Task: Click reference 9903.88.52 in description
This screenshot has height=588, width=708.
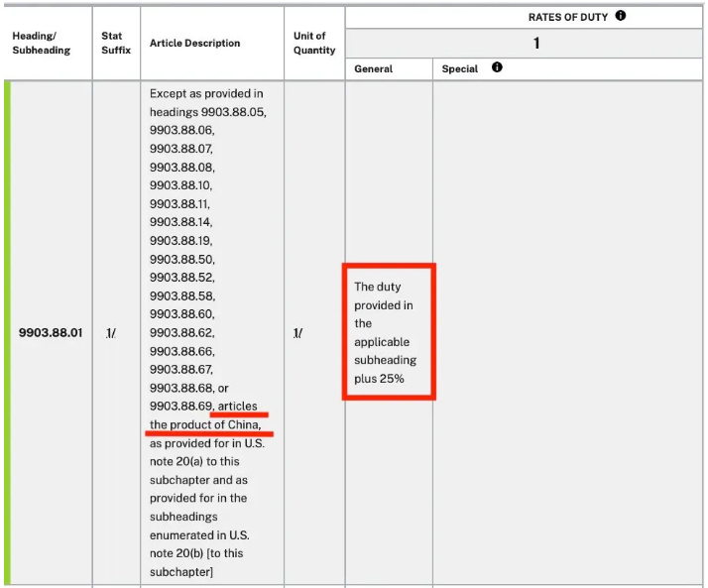Action: [x=181, y=278]
